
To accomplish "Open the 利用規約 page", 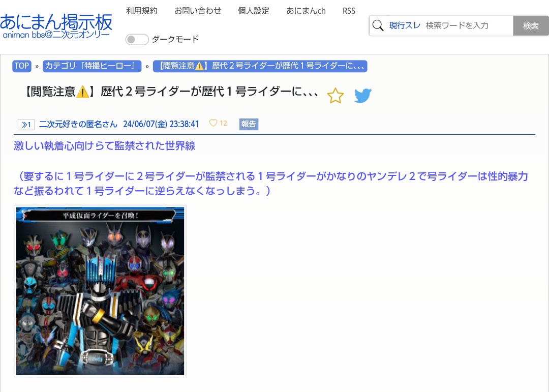I will 141,11.
